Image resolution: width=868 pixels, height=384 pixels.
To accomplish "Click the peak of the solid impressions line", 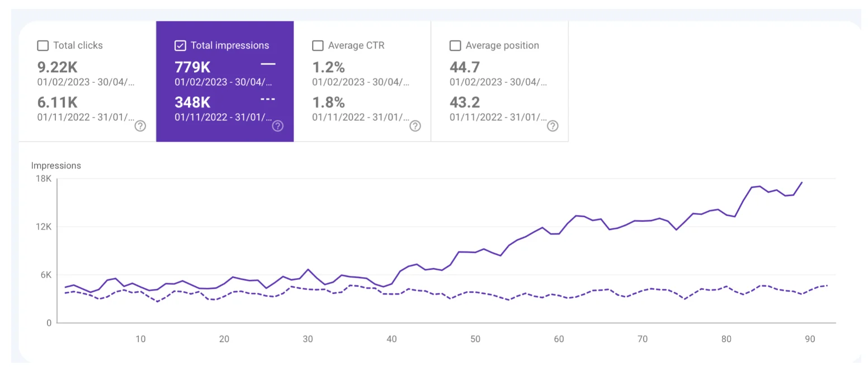I will (x=802, y=182).
